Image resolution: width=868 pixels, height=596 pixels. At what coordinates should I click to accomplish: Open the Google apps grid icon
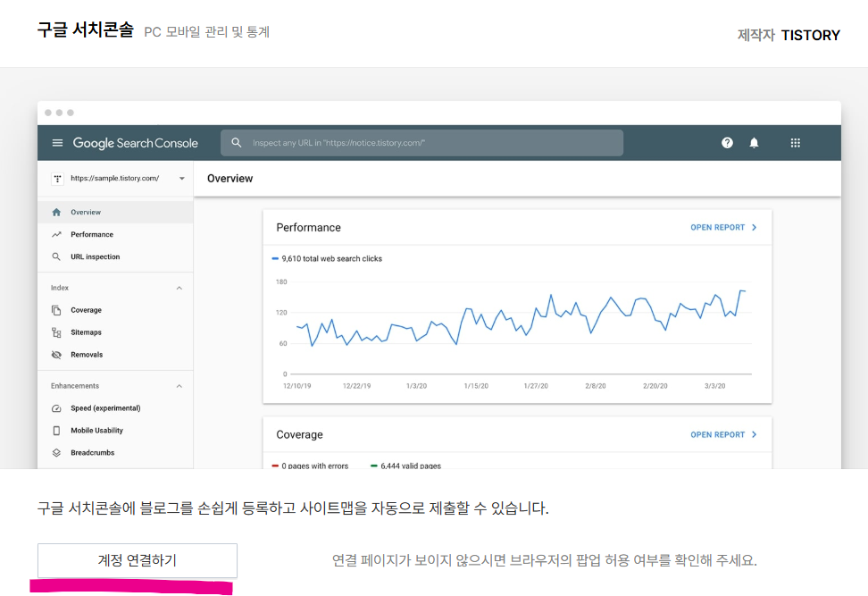coord(795,143)
